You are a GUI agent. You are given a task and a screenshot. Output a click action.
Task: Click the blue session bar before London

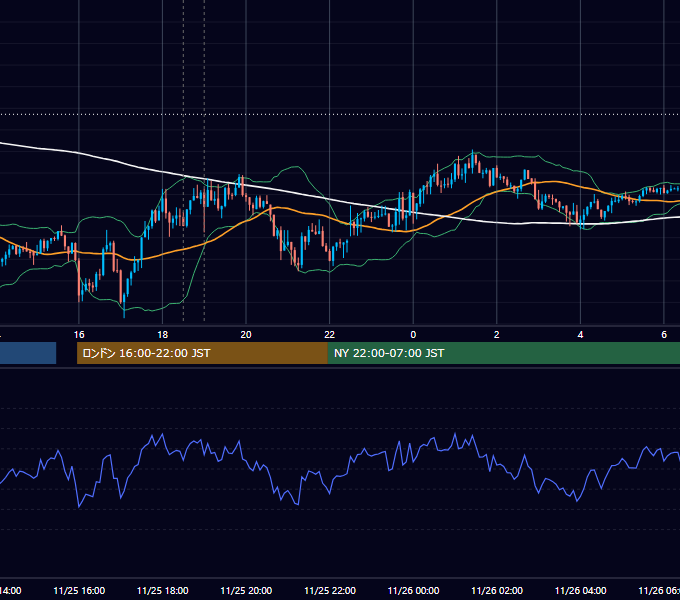(x=28, y=353)
